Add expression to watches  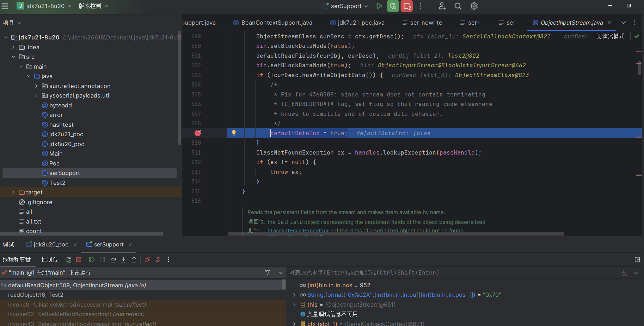[624, 273]
